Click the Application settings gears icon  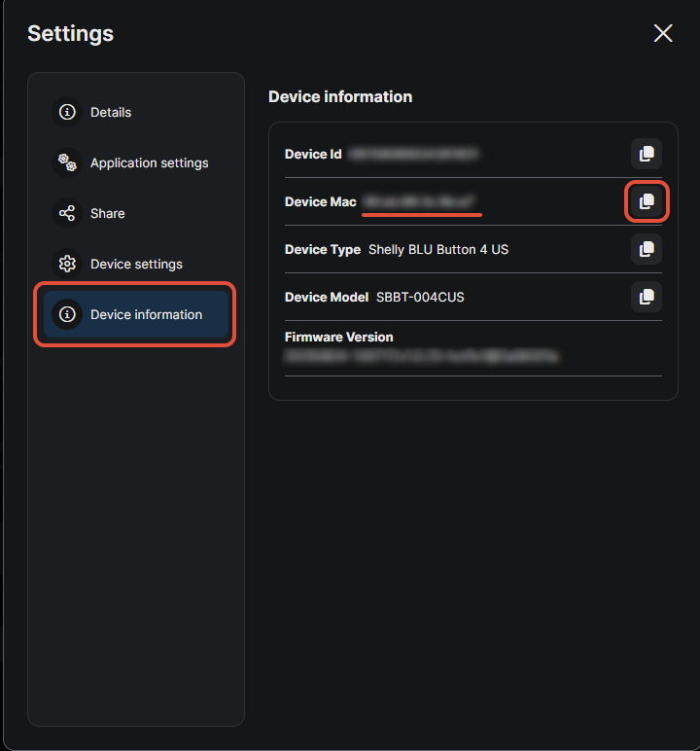click(67, 162)
